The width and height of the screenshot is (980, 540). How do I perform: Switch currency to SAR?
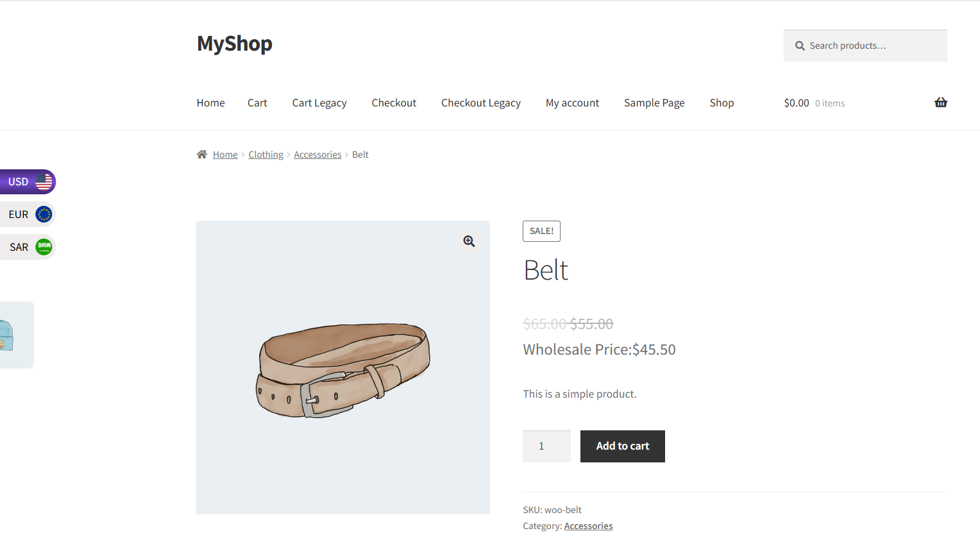tap(26, 247)
